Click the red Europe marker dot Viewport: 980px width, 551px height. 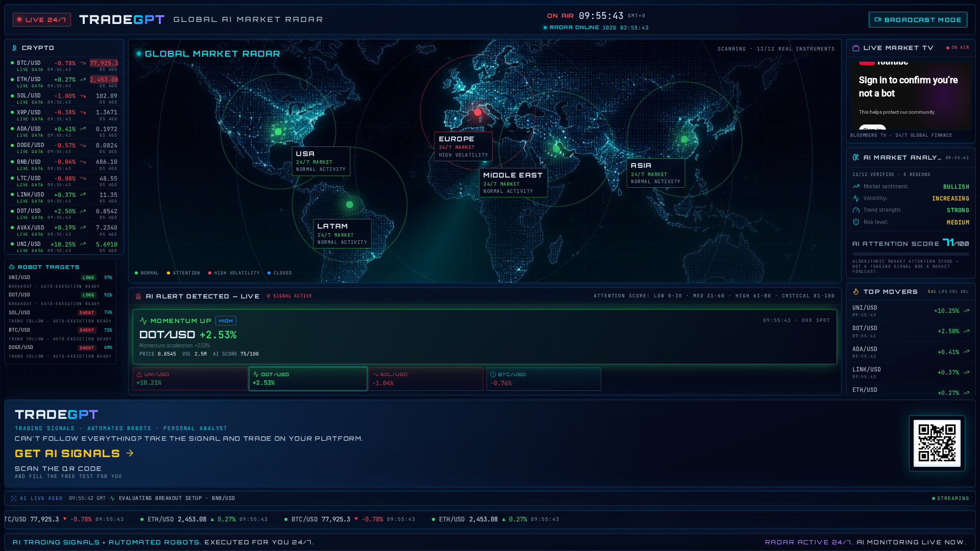pos(477,112)
